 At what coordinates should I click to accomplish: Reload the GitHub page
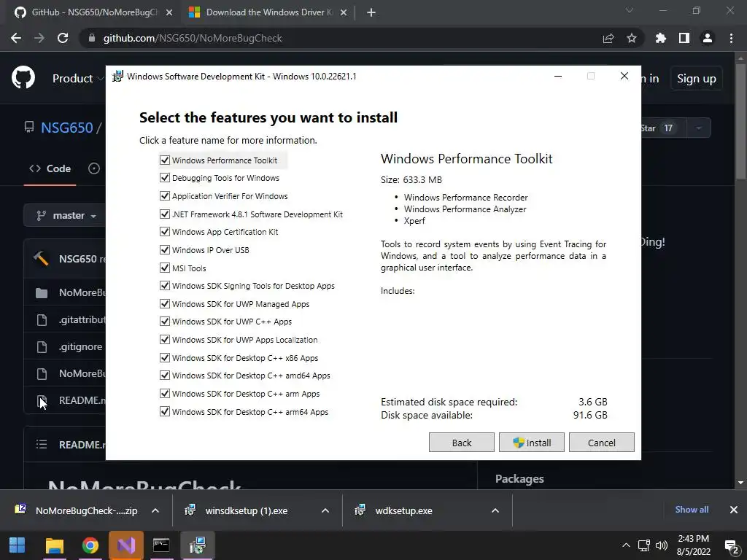tap(63, 38)
